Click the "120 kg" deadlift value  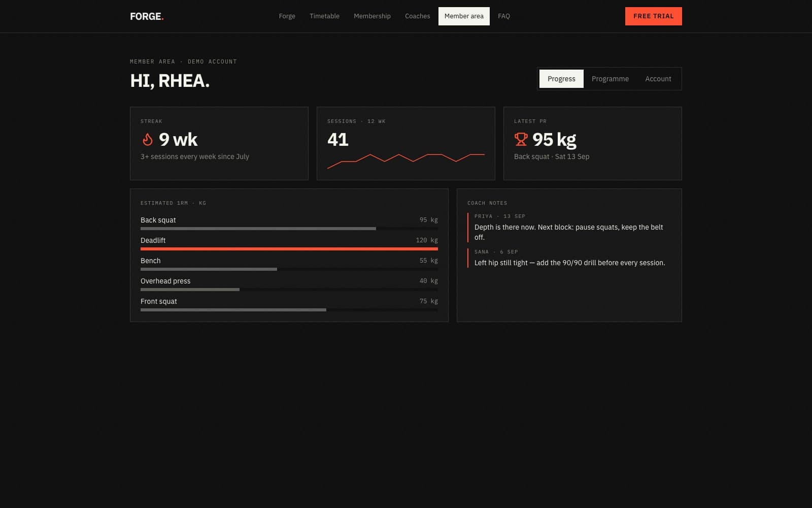click(427, 240)
